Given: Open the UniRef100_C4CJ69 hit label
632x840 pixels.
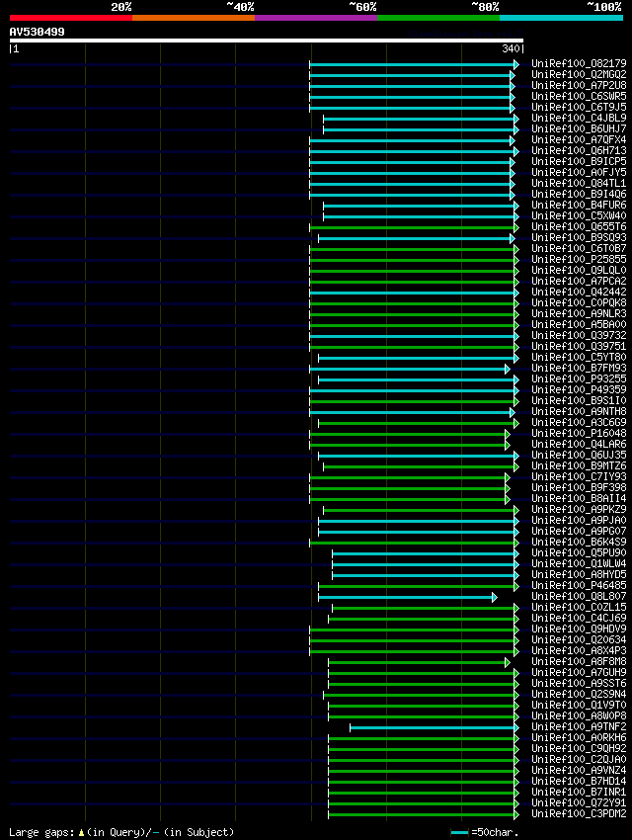Looking at the screenshot, I should [x=579, y=619].
